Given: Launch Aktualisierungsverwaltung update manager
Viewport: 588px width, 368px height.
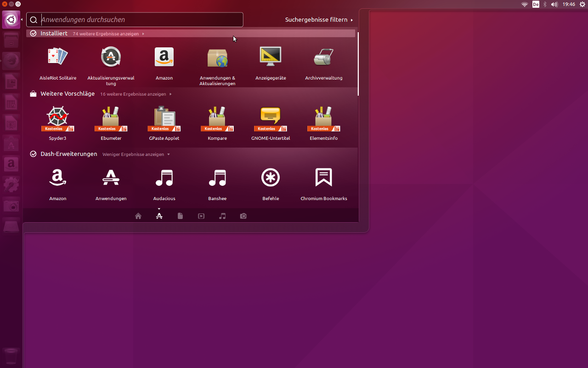Looking at the screenshot, I should pyautogui.click(x=111, y=65).
